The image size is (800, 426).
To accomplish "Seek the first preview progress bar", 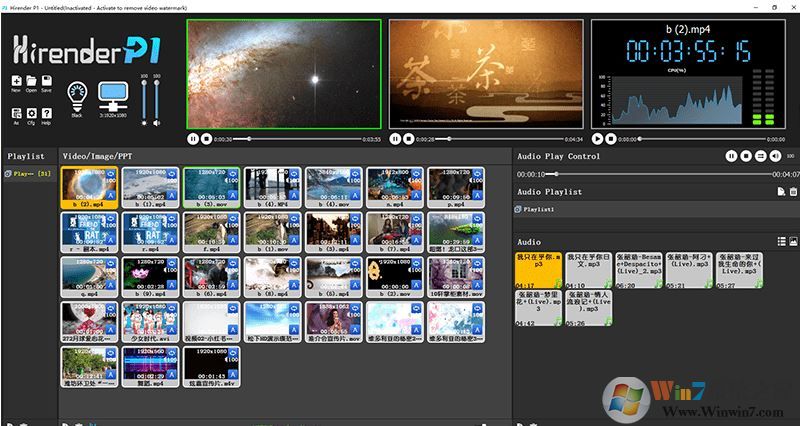I will coord(297,139).
